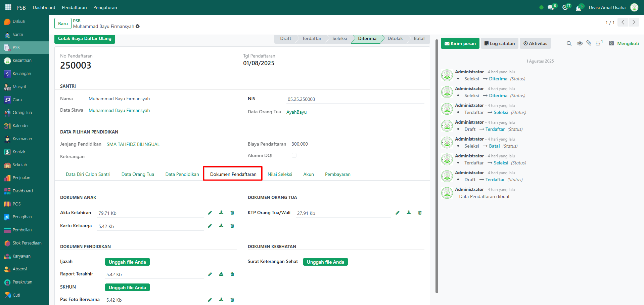Open the conversations icon in the top bar
Screen dimensions: 644x305
[x=551, y=7]
